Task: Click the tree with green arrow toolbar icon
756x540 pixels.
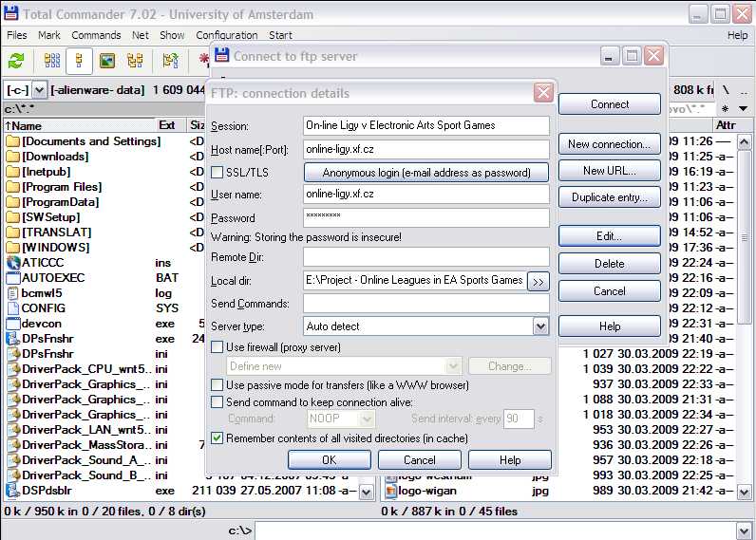Action: (170, 61)
